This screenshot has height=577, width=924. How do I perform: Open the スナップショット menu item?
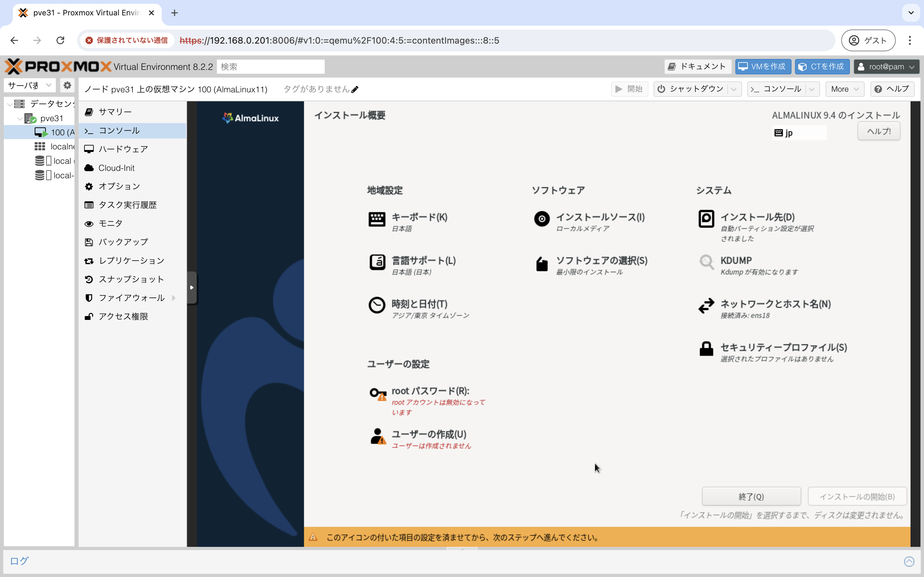[x=131, y=279]
